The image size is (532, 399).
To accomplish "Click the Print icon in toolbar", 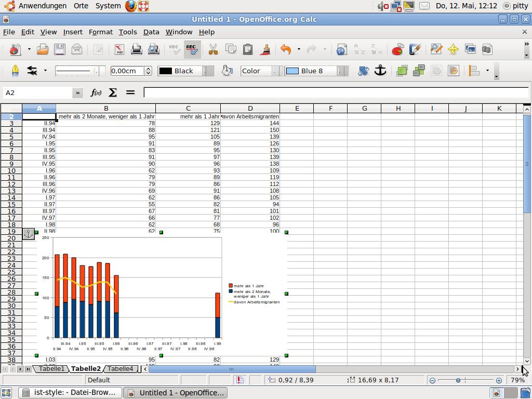I will (x=137, y=49).
